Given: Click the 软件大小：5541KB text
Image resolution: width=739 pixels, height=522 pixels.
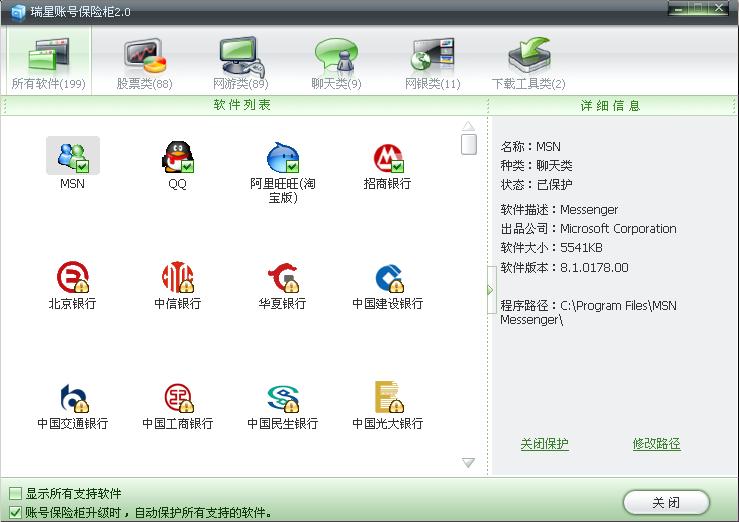Looking at the screenshot, I should 551,248.
